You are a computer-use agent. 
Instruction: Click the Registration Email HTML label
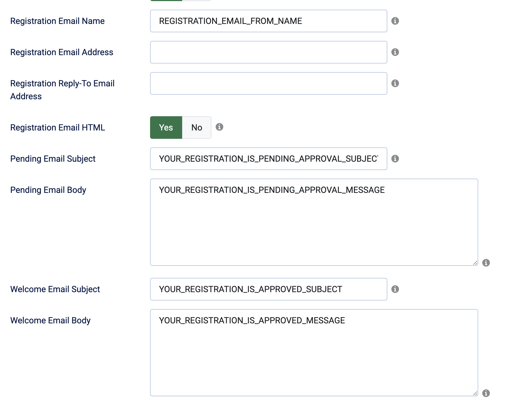[58, 128]
